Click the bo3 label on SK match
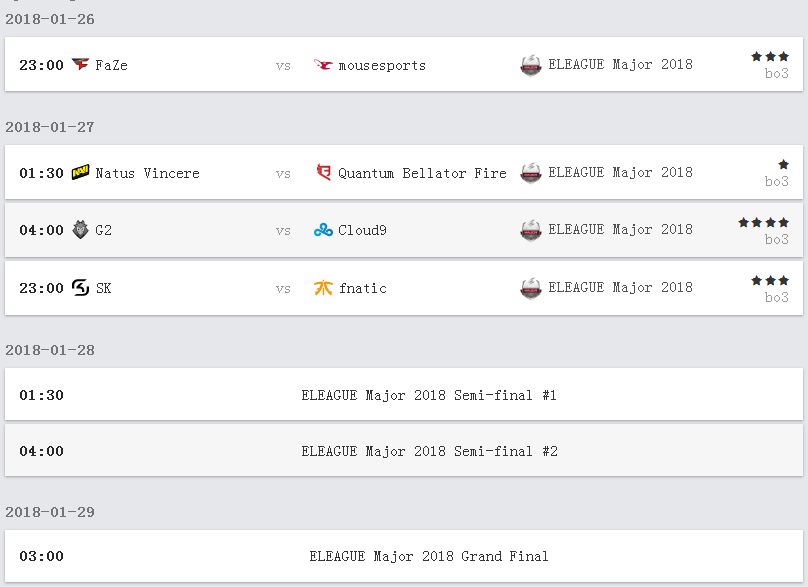The width and height of the screenshot is (808, 587). (x=777, y=297)
